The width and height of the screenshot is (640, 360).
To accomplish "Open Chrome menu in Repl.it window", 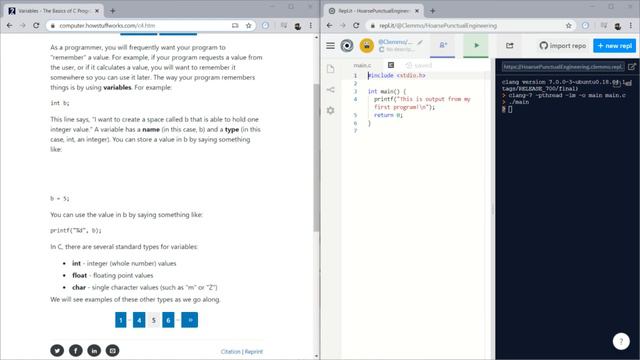I will coord(631,25).
